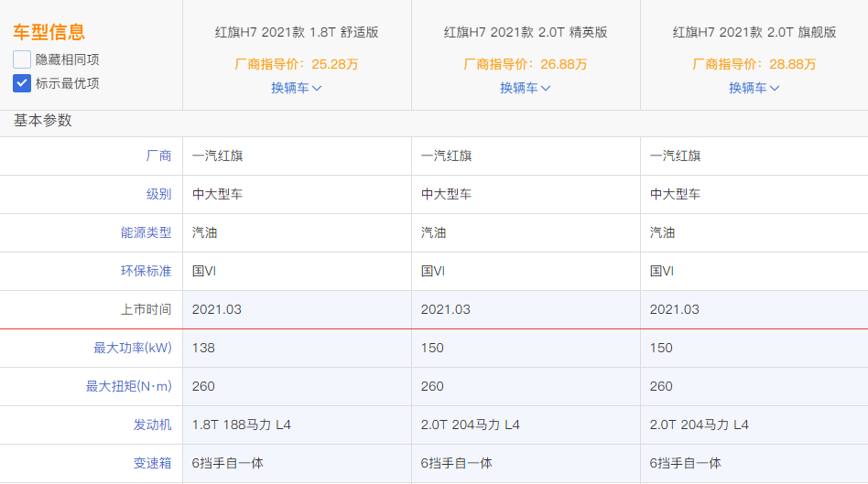Click the 基本参数 section header
The width and height of the screenshot is (868, 484).
pyautogui.click(x=43, y=121)
